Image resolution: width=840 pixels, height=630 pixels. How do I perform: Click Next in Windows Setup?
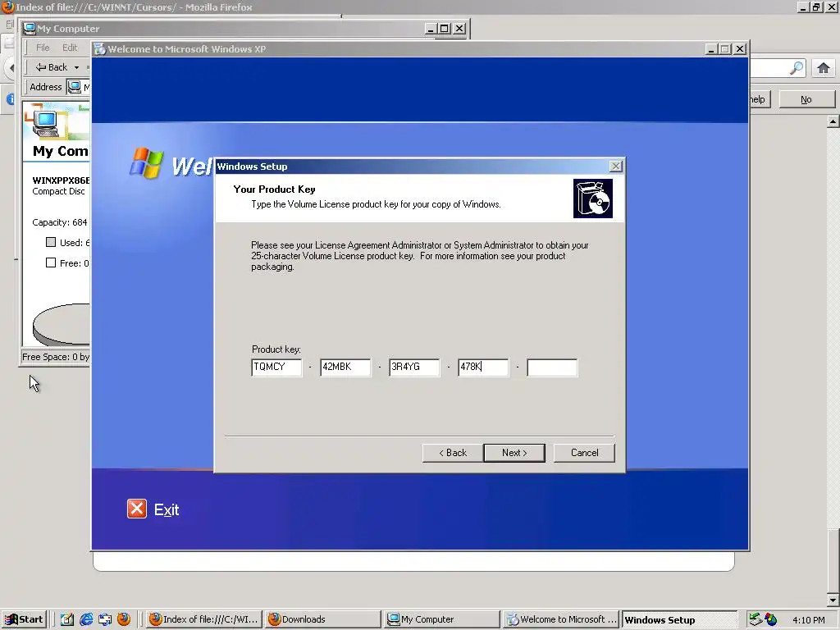coord(514,453)
